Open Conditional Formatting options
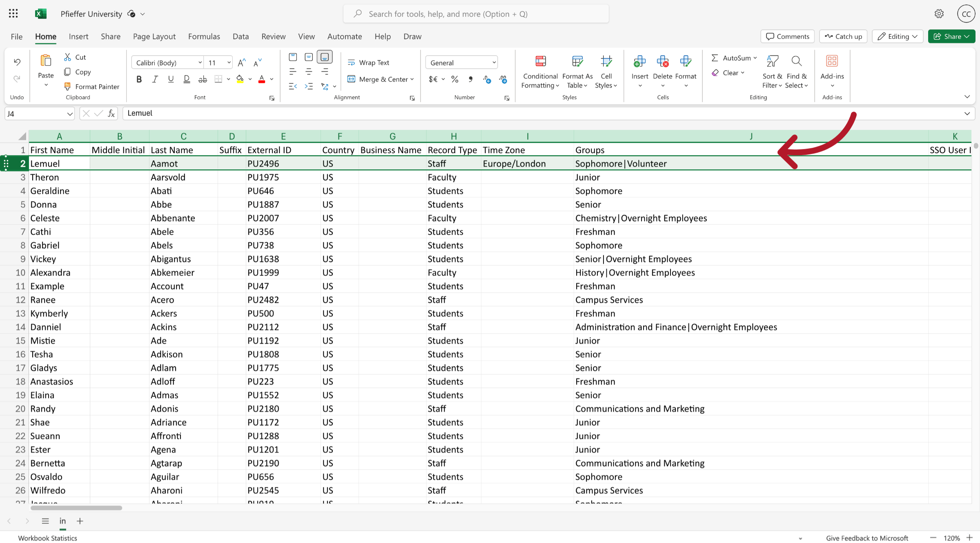The height and width of the screenshot is (543, 980). [x=540, y=71]
